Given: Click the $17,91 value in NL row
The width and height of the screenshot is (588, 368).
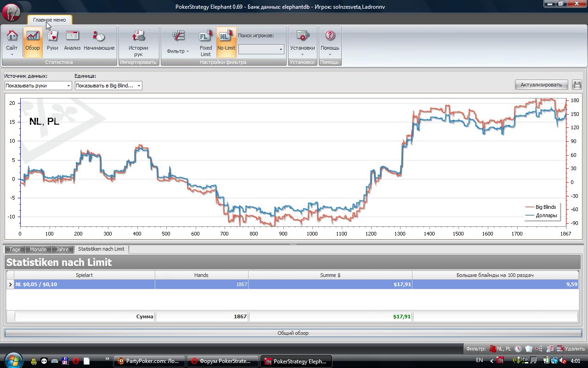Looking at the screenshot, I should [x=402, y=284].
